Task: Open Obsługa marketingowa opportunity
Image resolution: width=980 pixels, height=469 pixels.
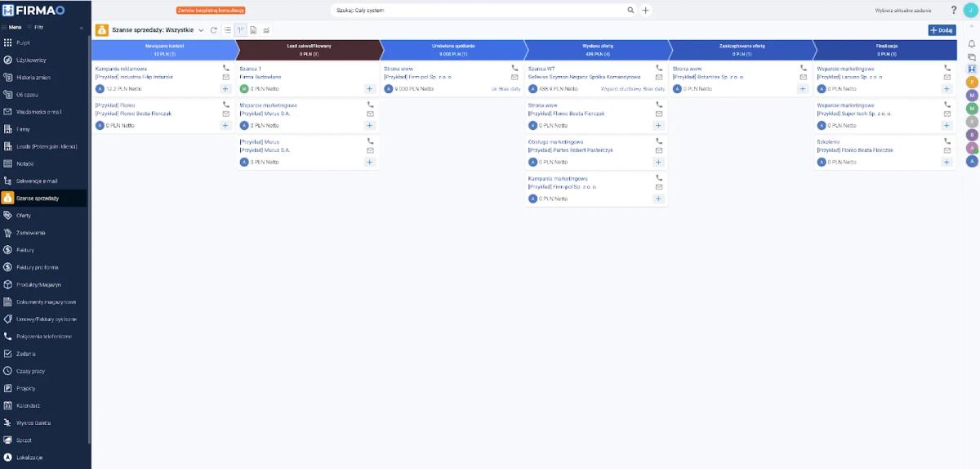Action: 555,141
